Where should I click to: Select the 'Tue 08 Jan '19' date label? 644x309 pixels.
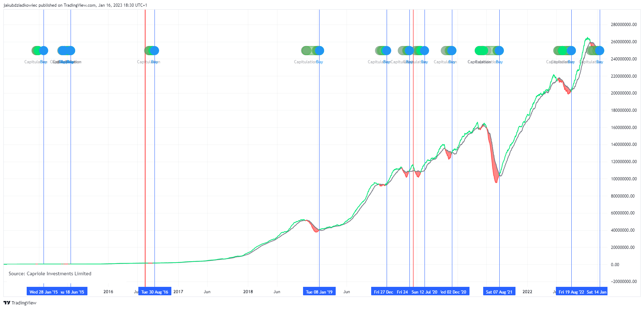319,292
